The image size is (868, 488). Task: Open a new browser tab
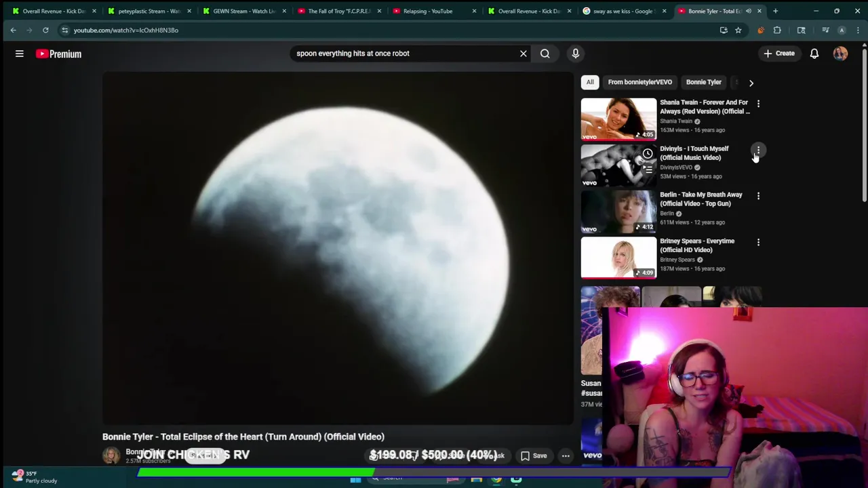775,11
